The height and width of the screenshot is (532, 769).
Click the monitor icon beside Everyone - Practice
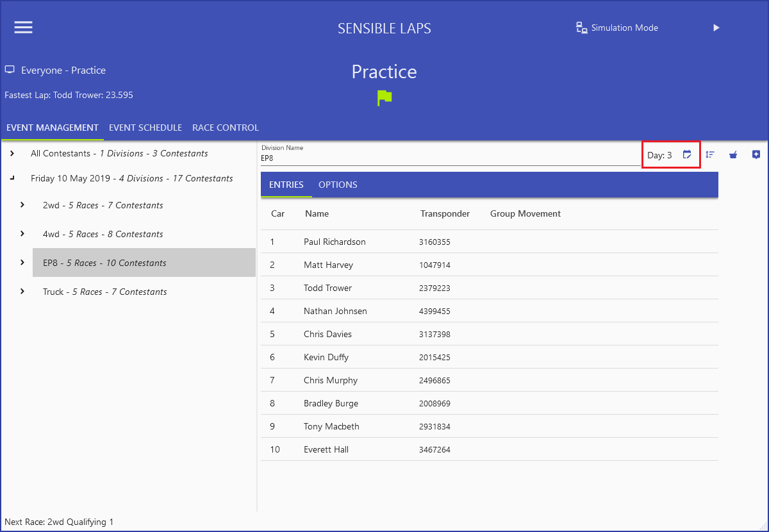10,70
